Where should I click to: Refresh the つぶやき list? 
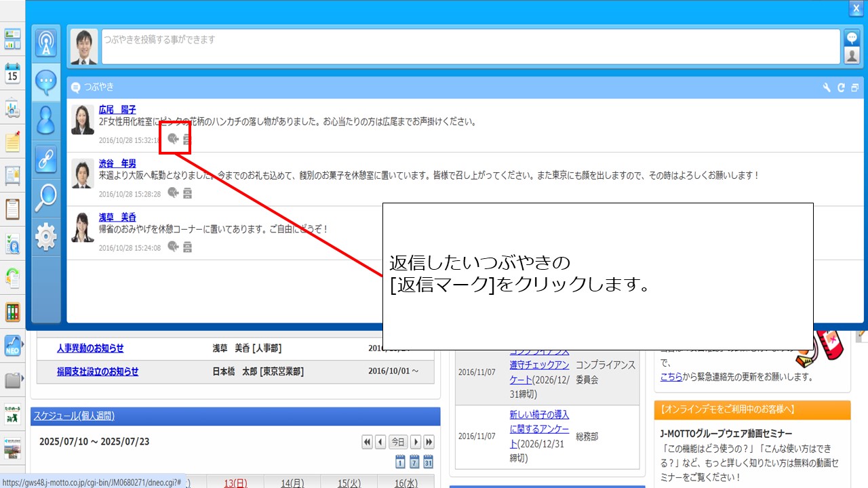pos(841,87)
